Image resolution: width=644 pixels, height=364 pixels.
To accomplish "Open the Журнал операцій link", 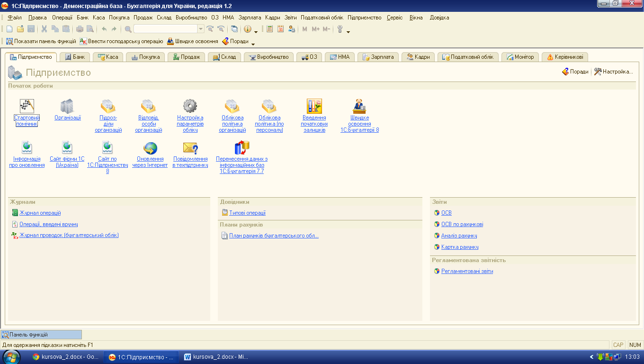I will [x=40, y=213].
